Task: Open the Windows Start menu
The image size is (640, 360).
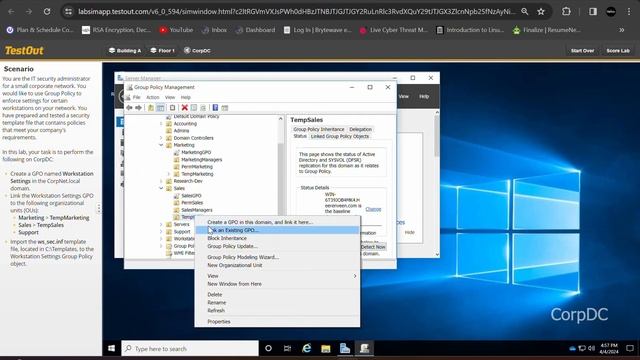Action: click(x=111, y=349)
